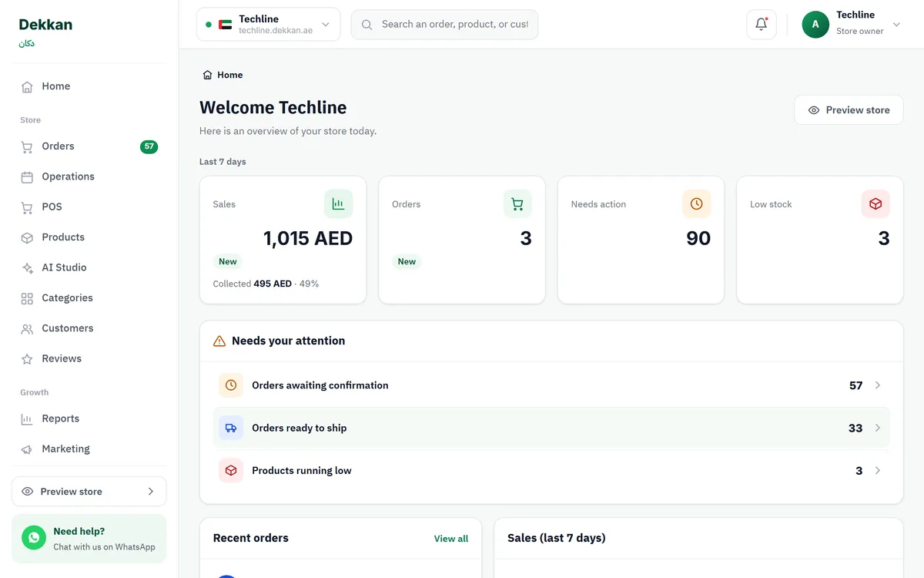
Task: Open Home in the sidebar menu
Action: point(89,86)
